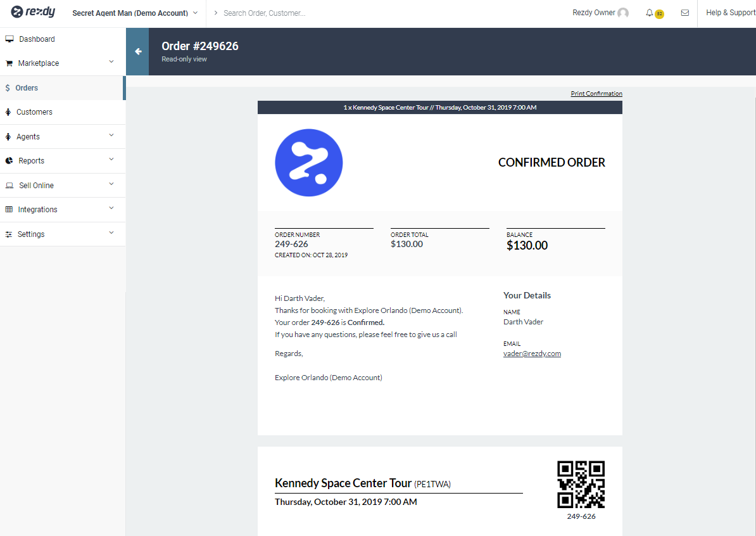Click the Integrations table icon

click(9, 209)
